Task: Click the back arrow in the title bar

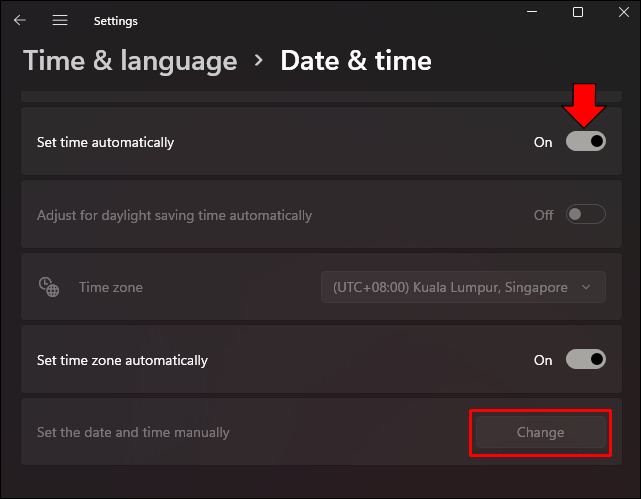Action: 20,20
